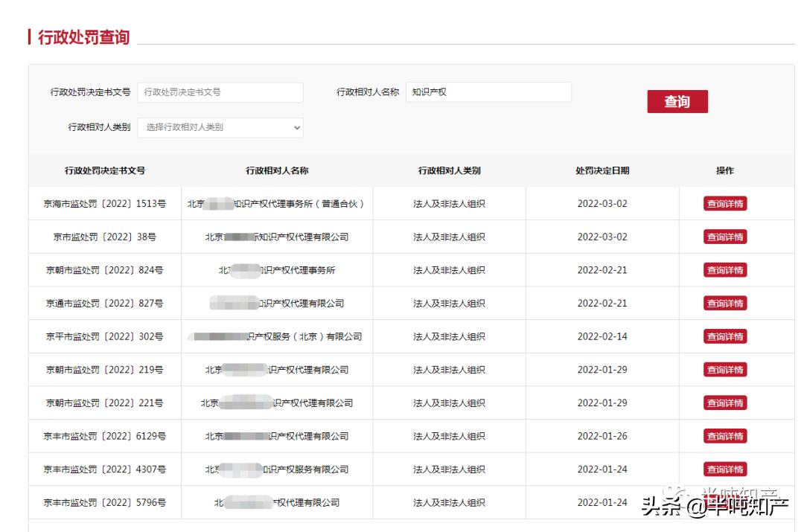The width and height of the screenshot is (804, 532).
Task: Open details for 京朝市监处罚〔2022〕824号
Action: [724, 270]
